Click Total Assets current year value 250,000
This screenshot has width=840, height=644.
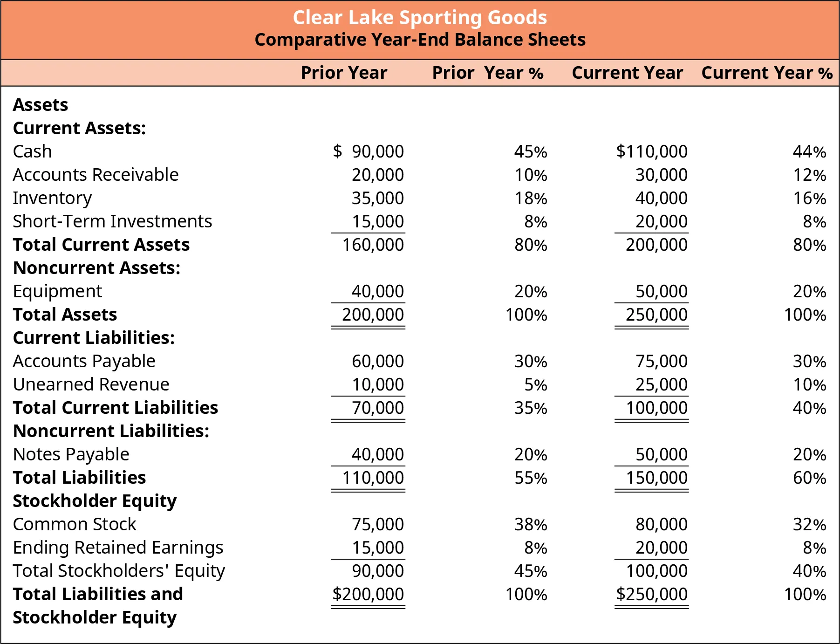pos(656,315)
